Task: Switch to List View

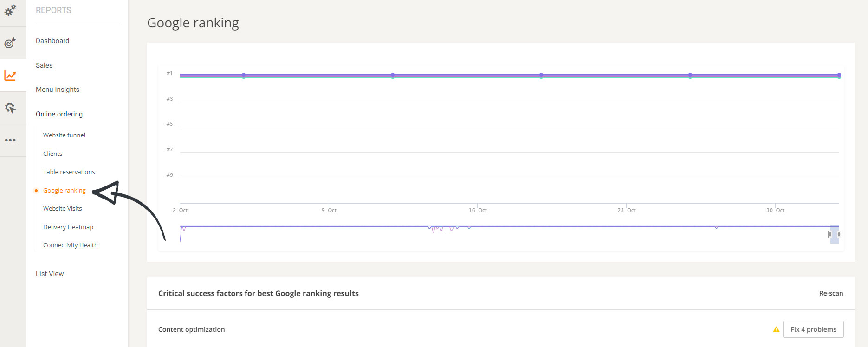Action: [x=50, y=274]
